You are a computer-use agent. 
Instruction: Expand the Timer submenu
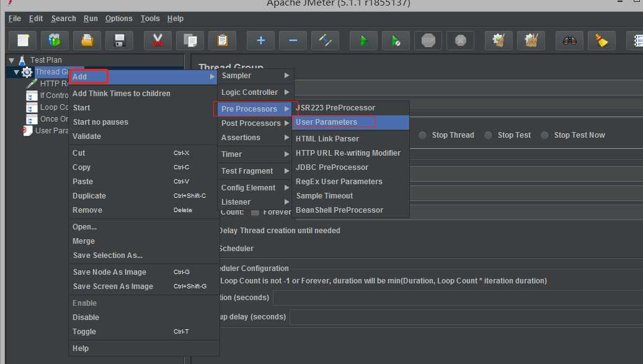255,154
